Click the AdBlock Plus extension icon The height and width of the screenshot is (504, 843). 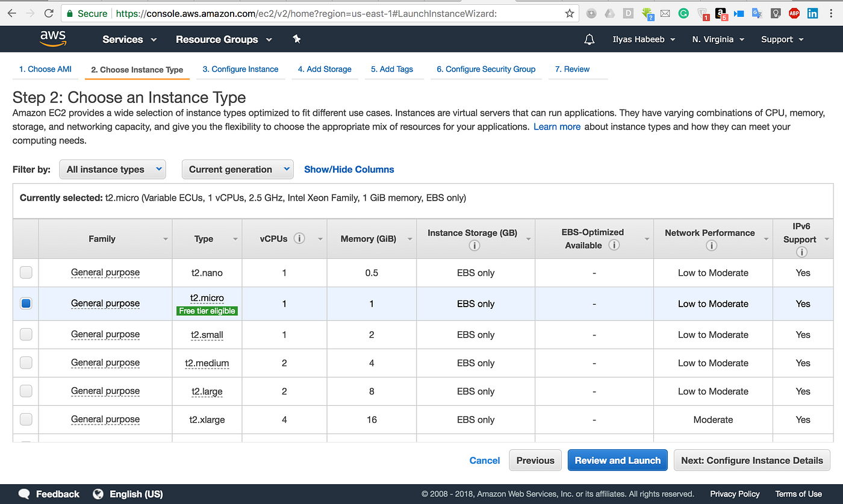click(x=794, y=13)
